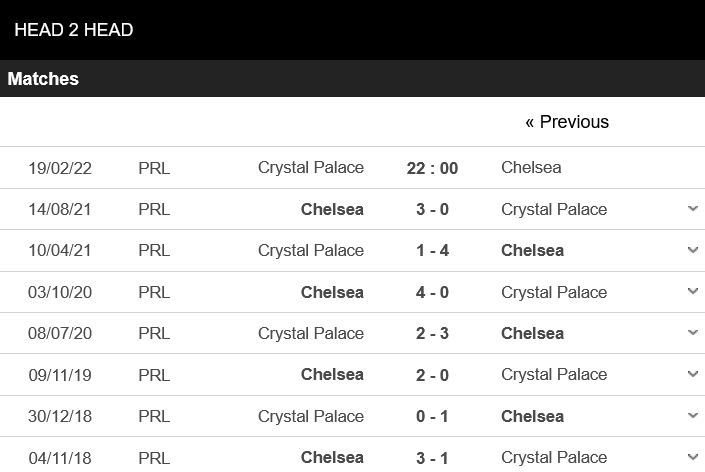The height and width of the screenshot is (472, 705).
Task: Open the 1 - 4 score result
Action: click(432, 250)
